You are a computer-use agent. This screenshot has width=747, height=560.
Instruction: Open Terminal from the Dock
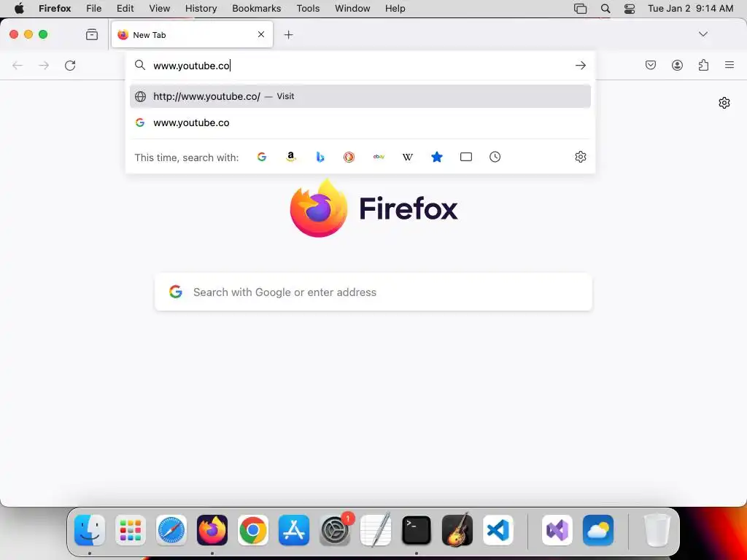(417, 530)
